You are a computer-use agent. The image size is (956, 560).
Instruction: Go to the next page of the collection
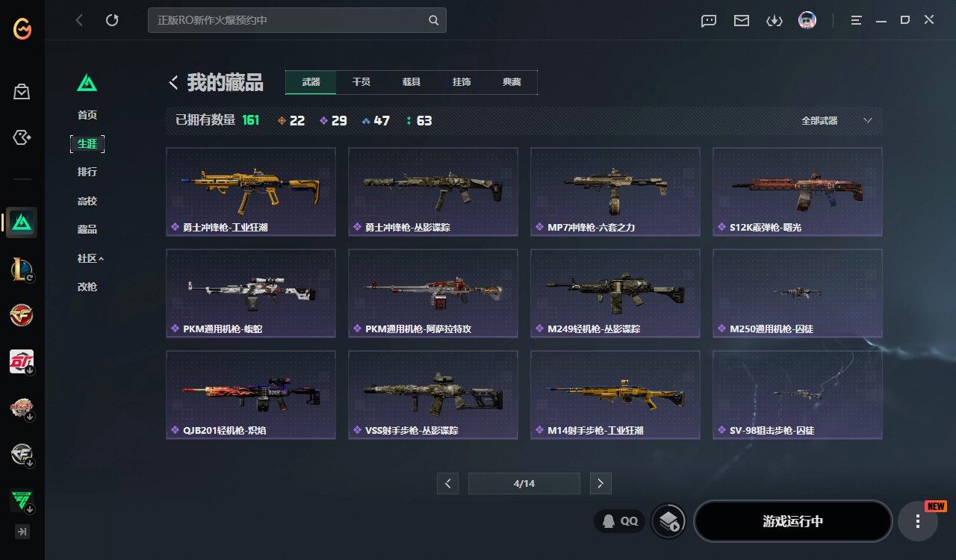pyautogui.click(x=600, y=483)
